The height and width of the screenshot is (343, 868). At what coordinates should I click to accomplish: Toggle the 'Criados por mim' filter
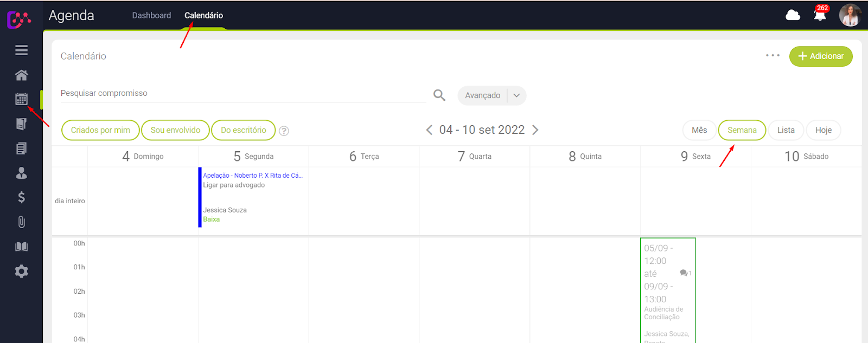[100, 130]
